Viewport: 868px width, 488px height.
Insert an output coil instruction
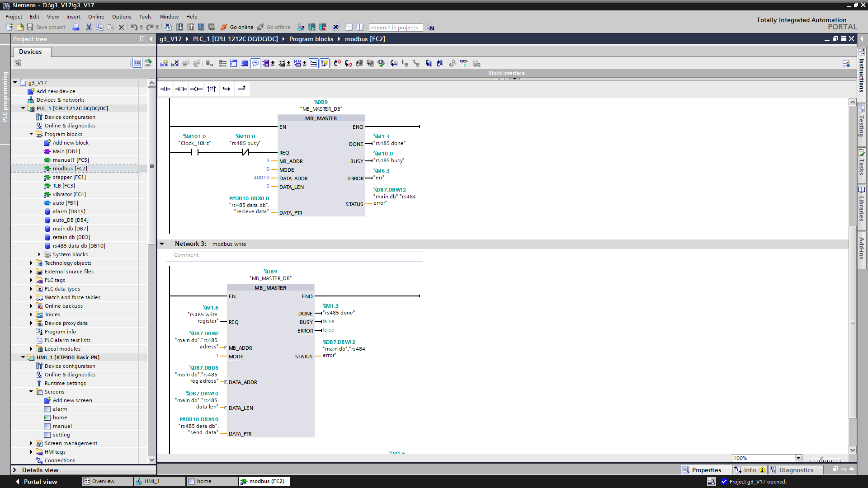click(196, 89)
